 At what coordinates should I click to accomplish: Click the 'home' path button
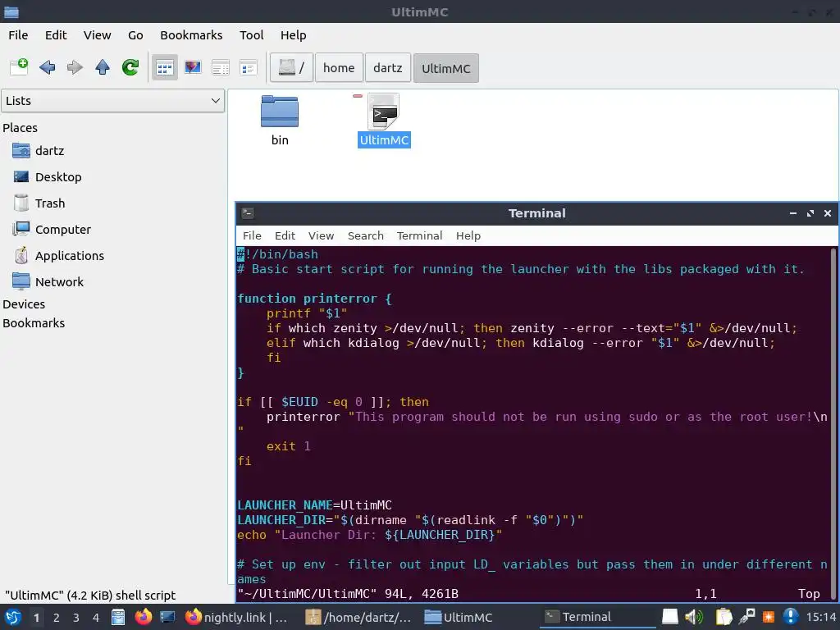coord(339,67)
